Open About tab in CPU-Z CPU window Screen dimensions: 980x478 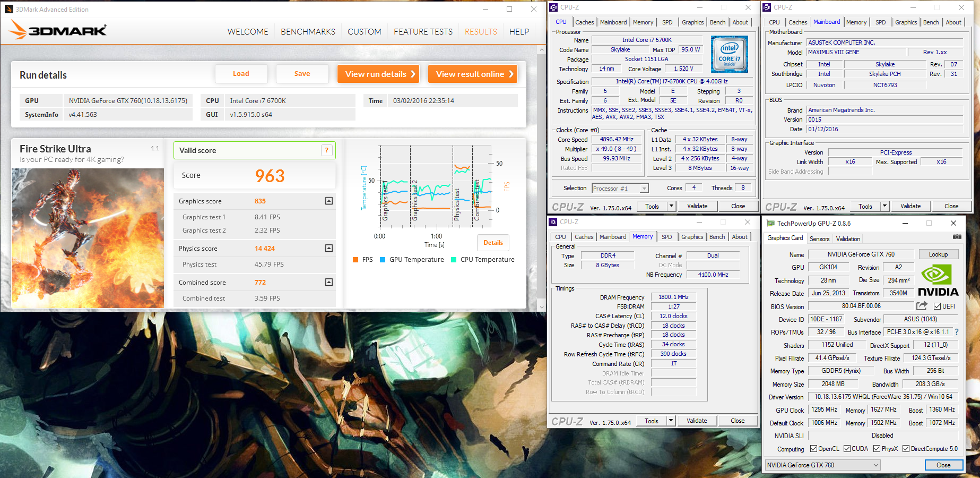pos(740,22)
